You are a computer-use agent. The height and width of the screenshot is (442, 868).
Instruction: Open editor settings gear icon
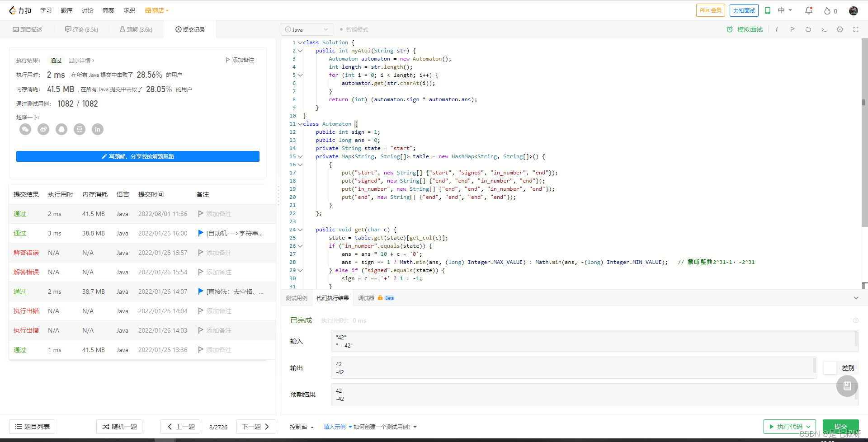(840, 29)
